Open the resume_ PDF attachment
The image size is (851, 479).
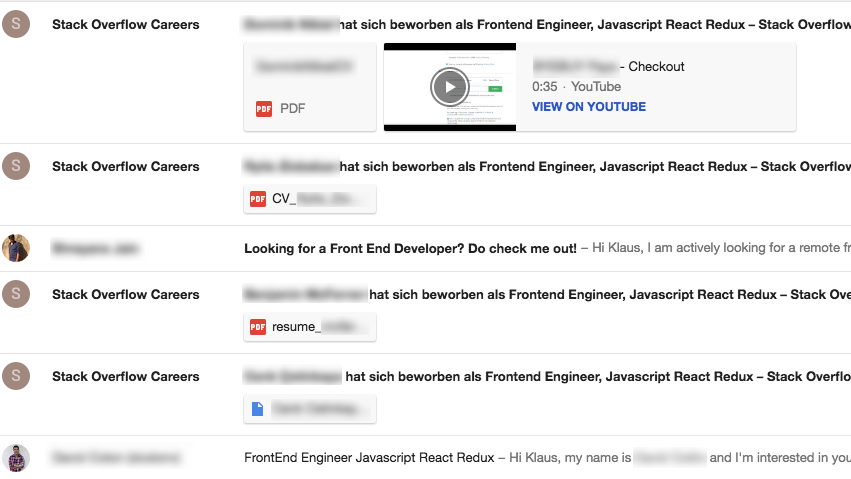coord(310,327)
